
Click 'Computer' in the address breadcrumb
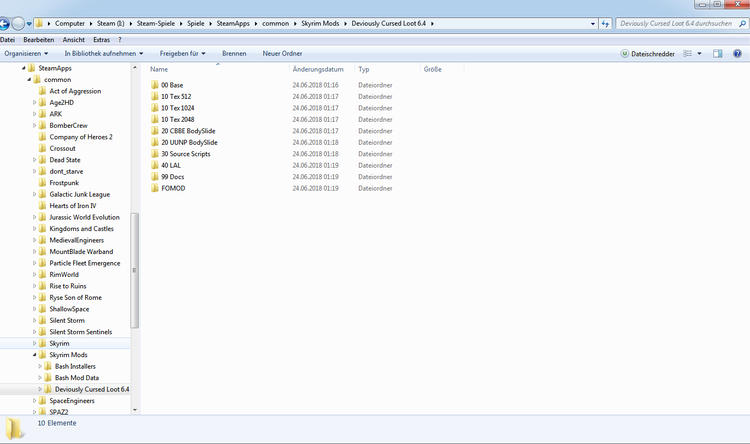69,23
